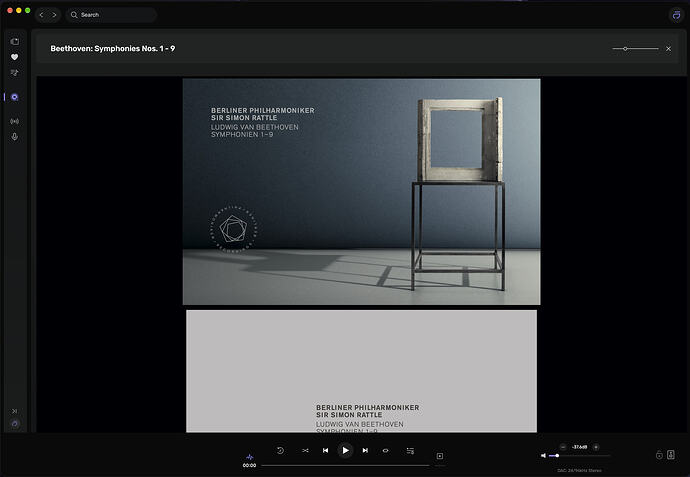690x477 pixels.
Task: Mute audio via the speaker icon
Action: coord(543,455)
